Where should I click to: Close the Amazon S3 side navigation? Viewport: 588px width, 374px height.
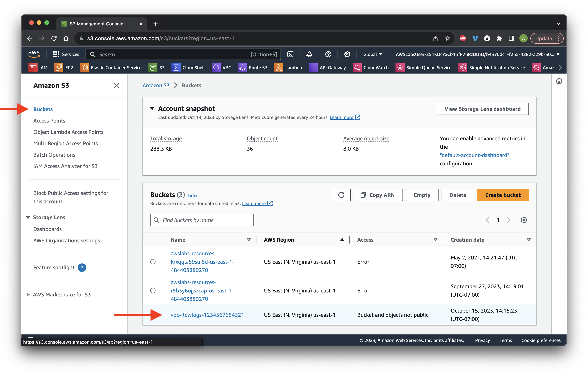coord(116,86)
